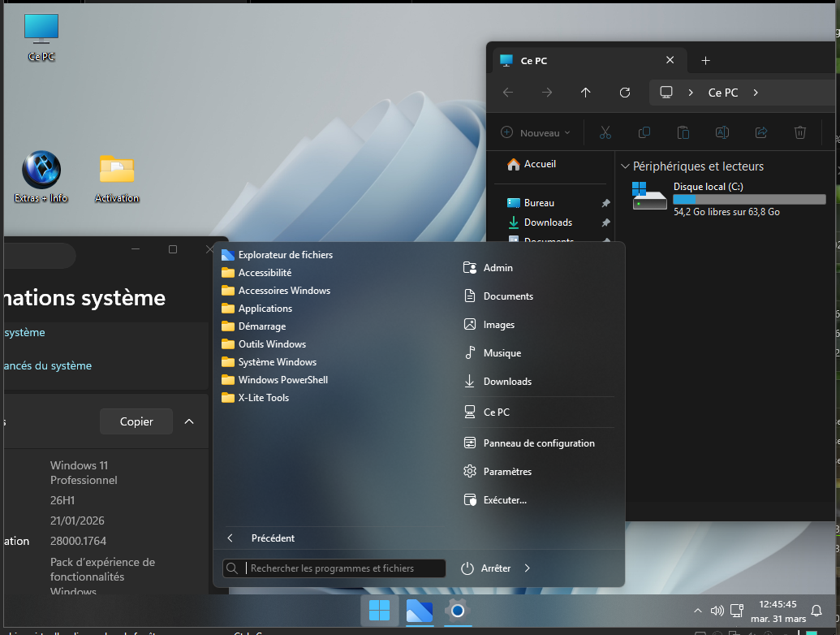Expand the chevron after Ce PC in address bar
840x635 pixels.
coord(756,93)
